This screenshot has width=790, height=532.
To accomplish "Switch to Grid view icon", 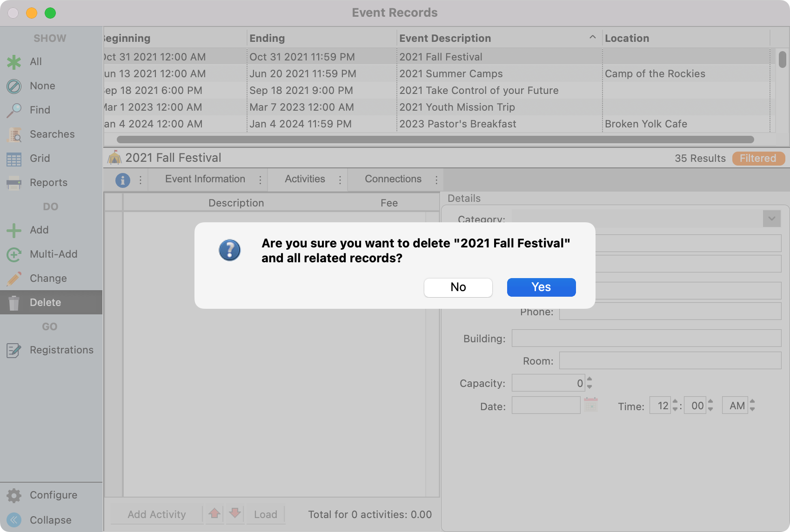I will coord(14,159).
